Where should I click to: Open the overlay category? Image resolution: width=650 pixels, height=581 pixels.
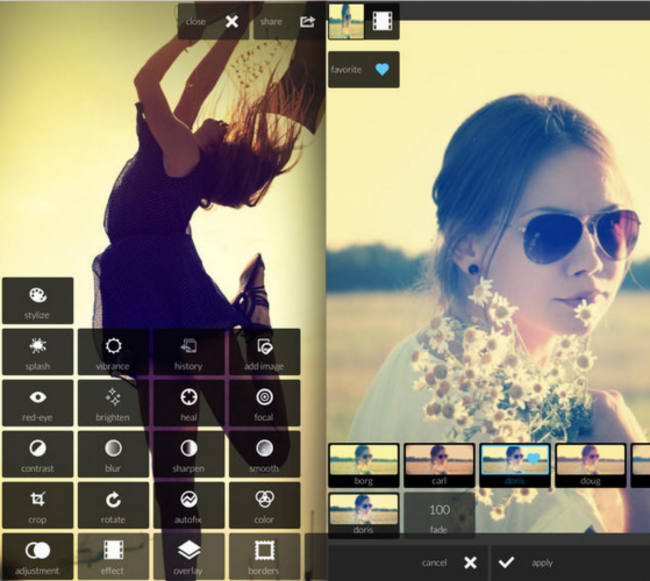188,556
